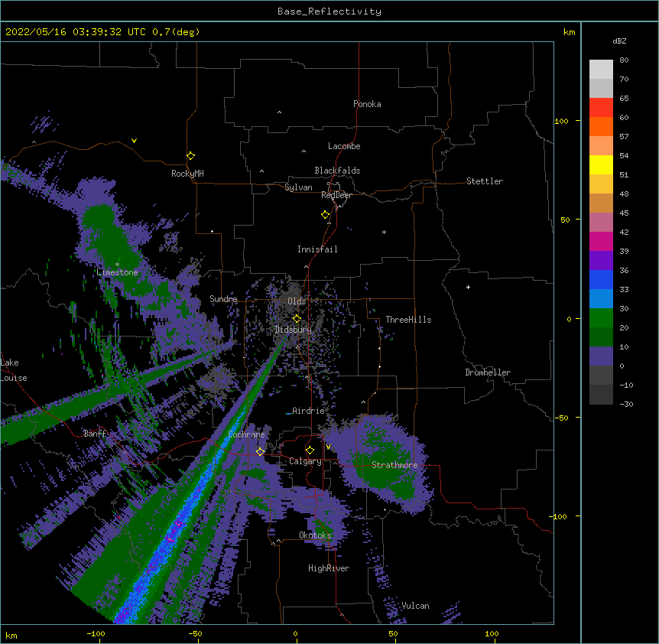Click the Base_Reflectivity title text
659x644 pixels.
click(x=329, y=11)
